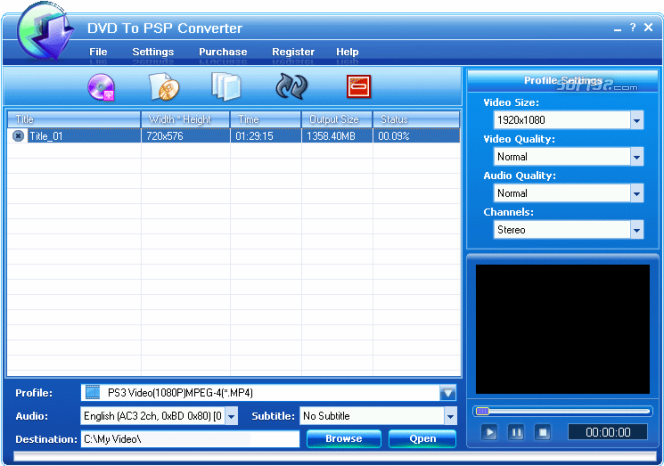Pause the preview video
The height and width of the screenshot is (466, 664).
tap(516, 433)
